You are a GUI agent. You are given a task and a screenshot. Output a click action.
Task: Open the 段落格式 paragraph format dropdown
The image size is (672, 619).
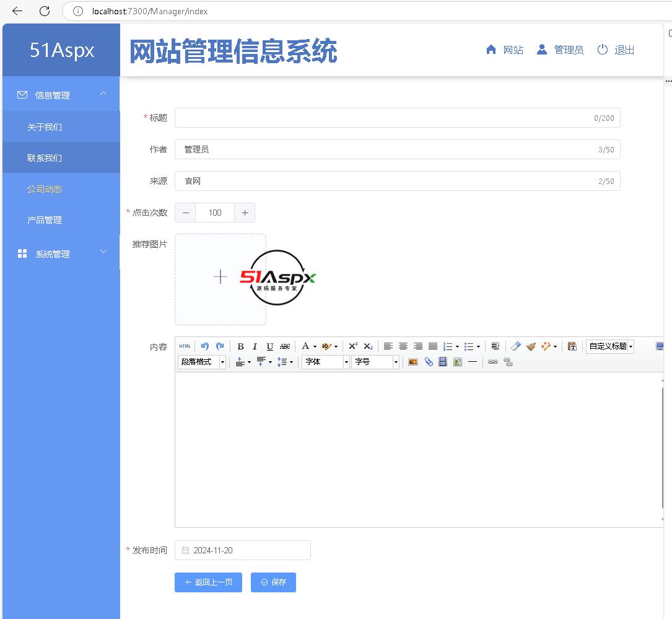pos(202,362)
